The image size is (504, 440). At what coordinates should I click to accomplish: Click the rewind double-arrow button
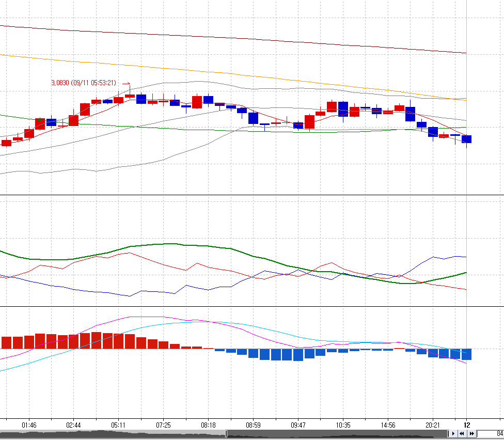[462, 434]
